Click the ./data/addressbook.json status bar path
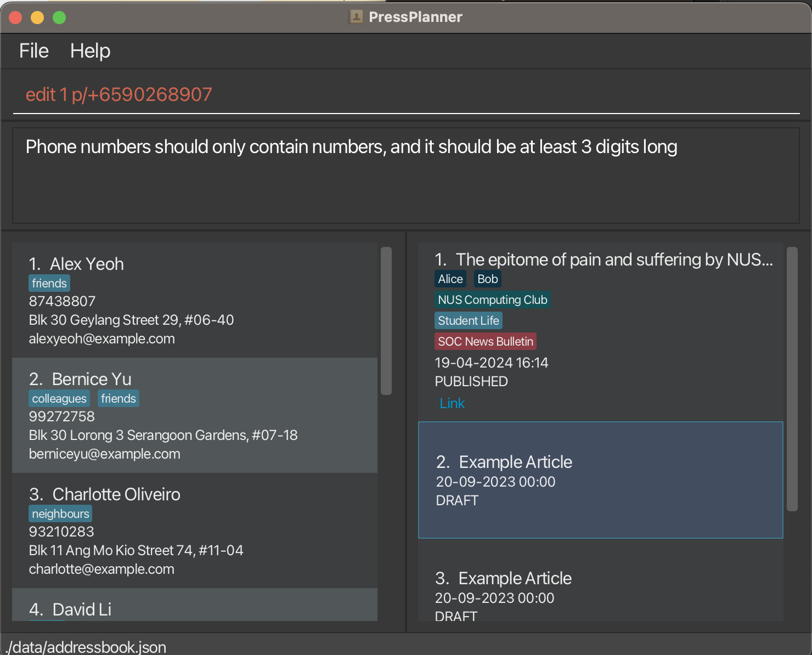The image size is (812, 655). pos(87,647)
